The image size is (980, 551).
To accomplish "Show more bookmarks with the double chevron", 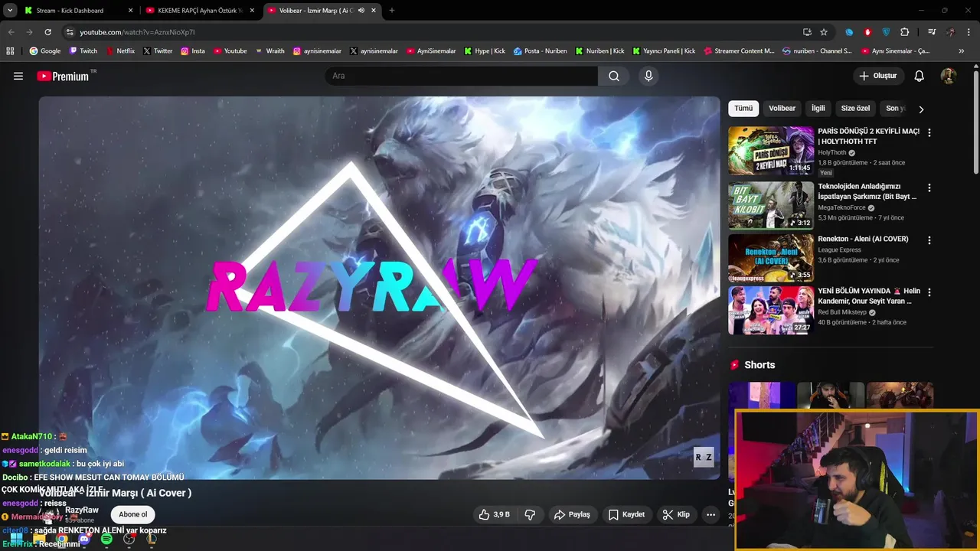I will (962, 51).
